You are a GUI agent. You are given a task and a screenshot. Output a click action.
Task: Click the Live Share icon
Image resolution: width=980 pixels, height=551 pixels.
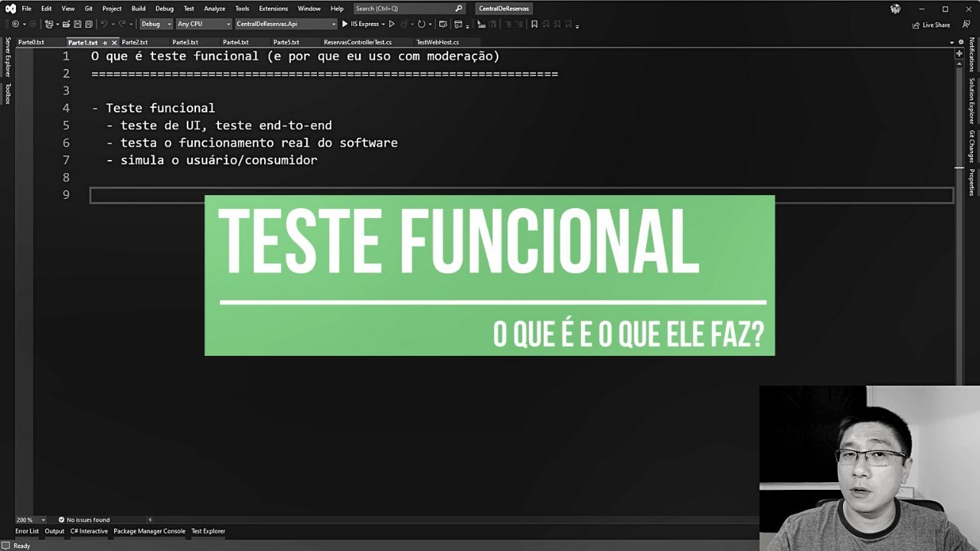click(916, 24)
